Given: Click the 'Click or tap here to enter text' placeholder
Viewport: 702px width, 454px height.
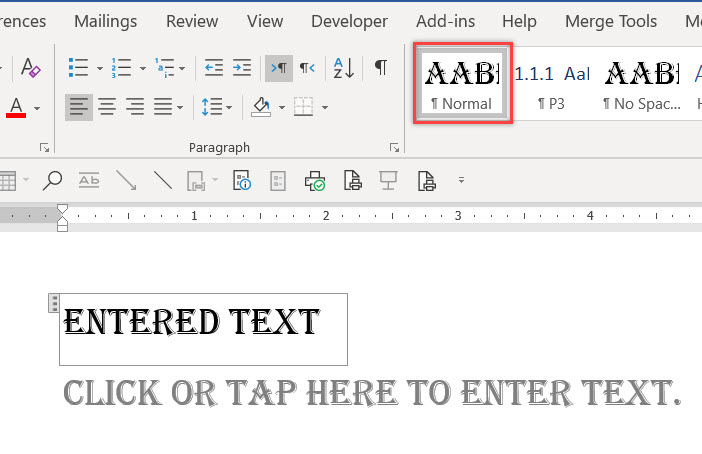Looking at the screenshot, I should [x=372, y=393].
